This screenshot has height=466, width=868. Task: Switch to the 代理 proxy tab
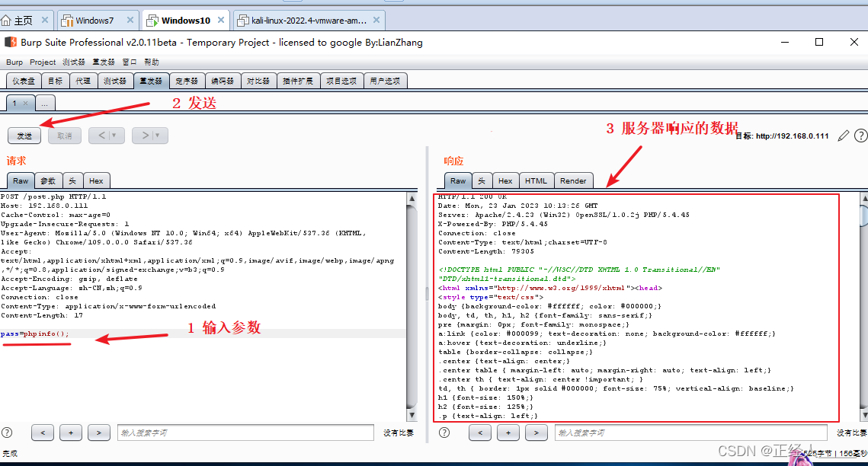[83, 81]
